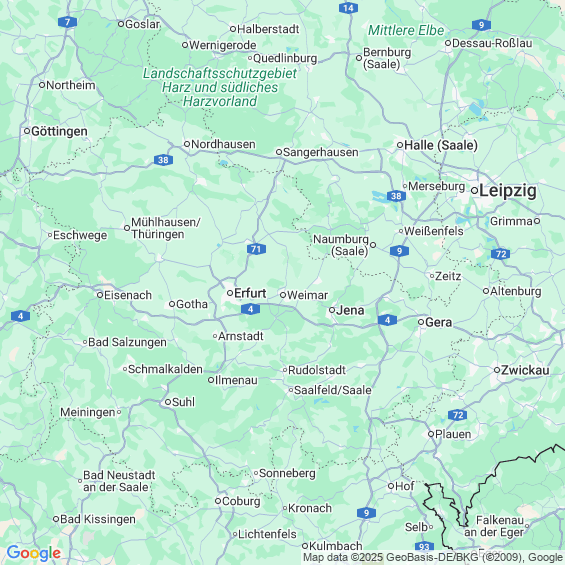Click the A9 shield near Dessau-Roßlau
The image size is (565, 565).
[481, 25]
